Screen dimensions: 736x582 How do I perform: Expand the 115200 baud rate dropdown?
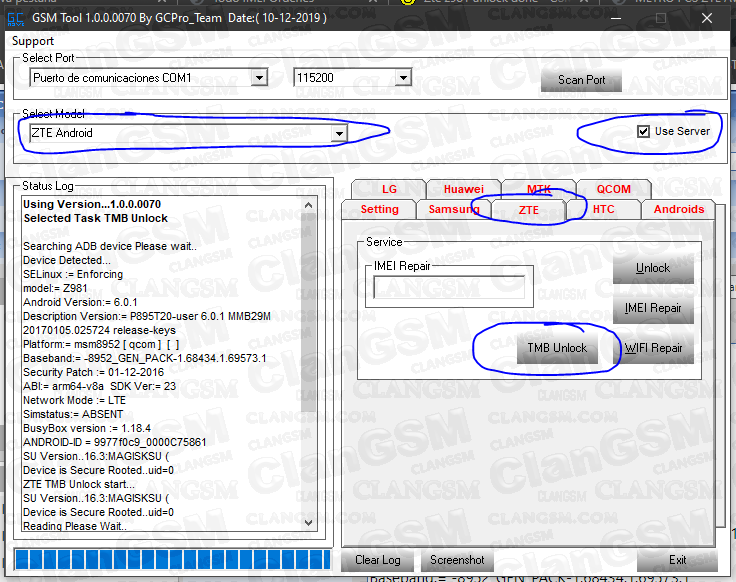pyautogui.click(x=403, y=77)
